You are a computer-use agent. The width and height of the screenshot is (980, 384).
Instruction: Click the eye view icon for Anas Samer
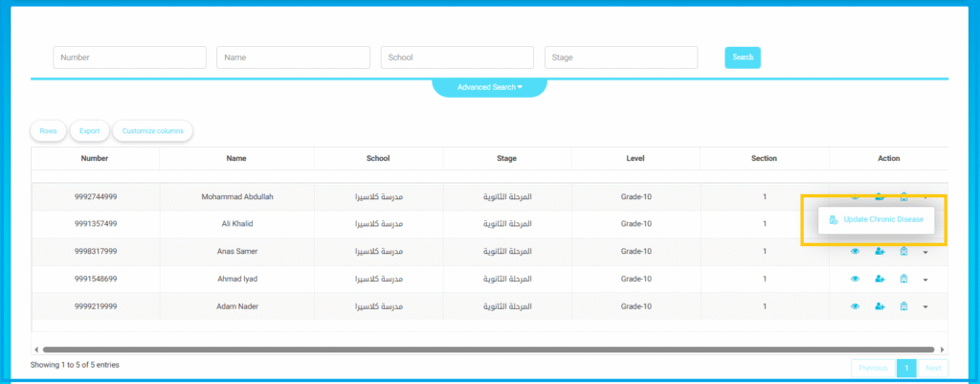[x=855, y=252]
